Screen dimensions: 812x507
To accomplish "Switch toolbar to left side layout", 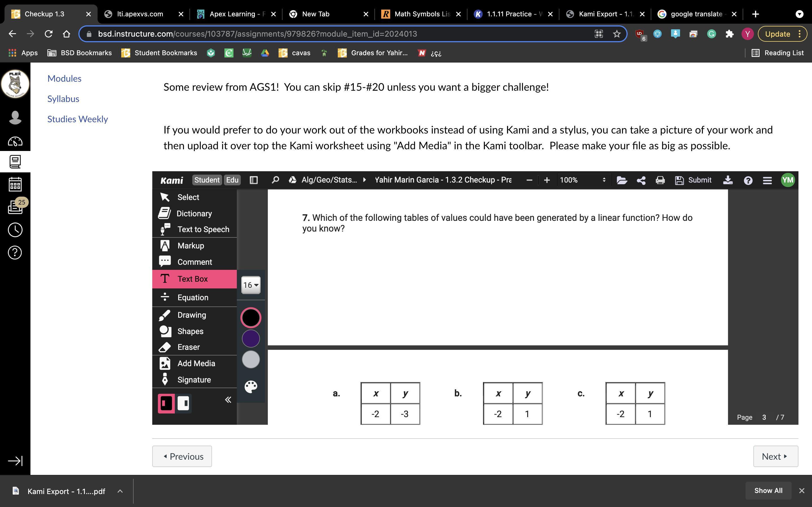I will click(166, 403).
